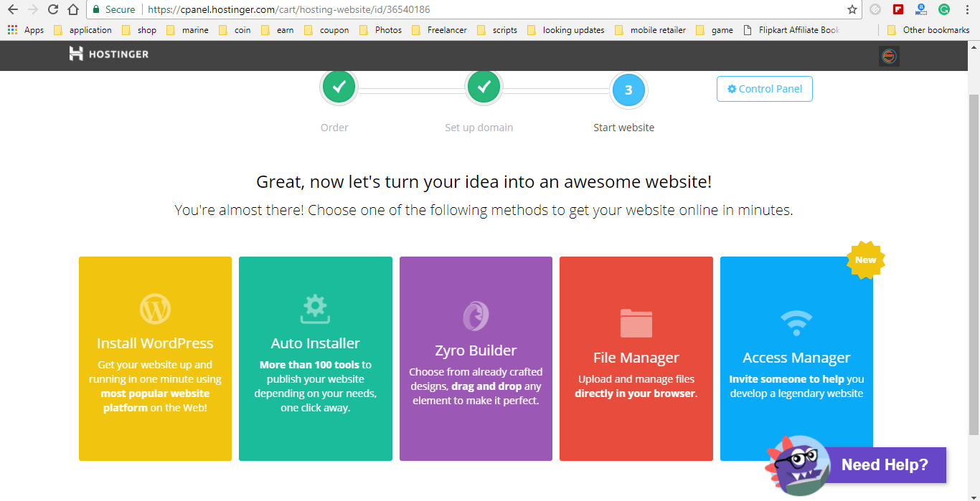The height and width of the screenshot is (501, 980).
Task: Open the coin bookmarks folder
Action: click(x=235, y=30)
